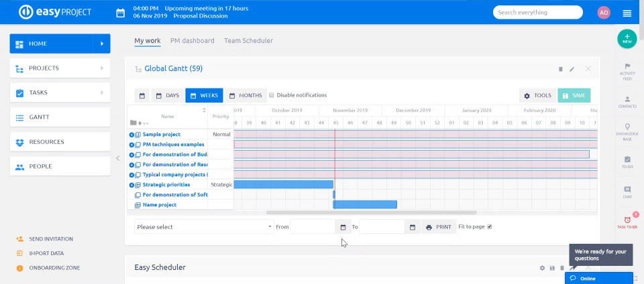This screenshot has width=644, height=284.
Task: Expand the Tasks submenu arrow
Action: click(x=101, y=92)
